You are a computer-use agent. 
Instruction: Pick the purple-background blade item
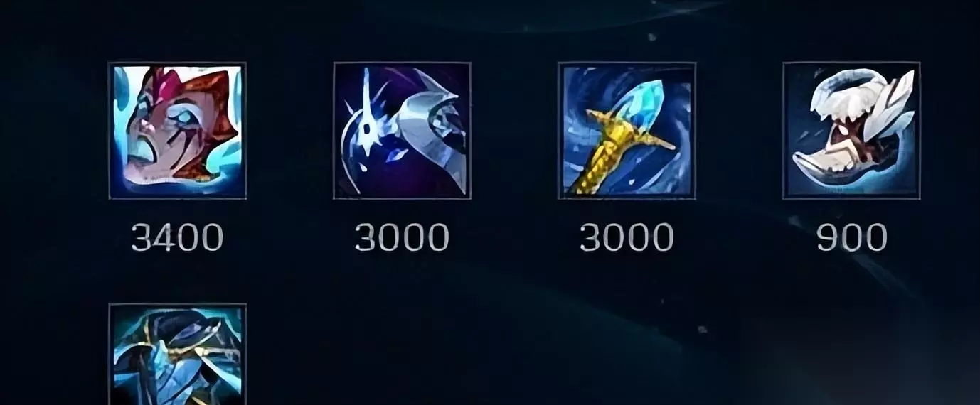402,131
